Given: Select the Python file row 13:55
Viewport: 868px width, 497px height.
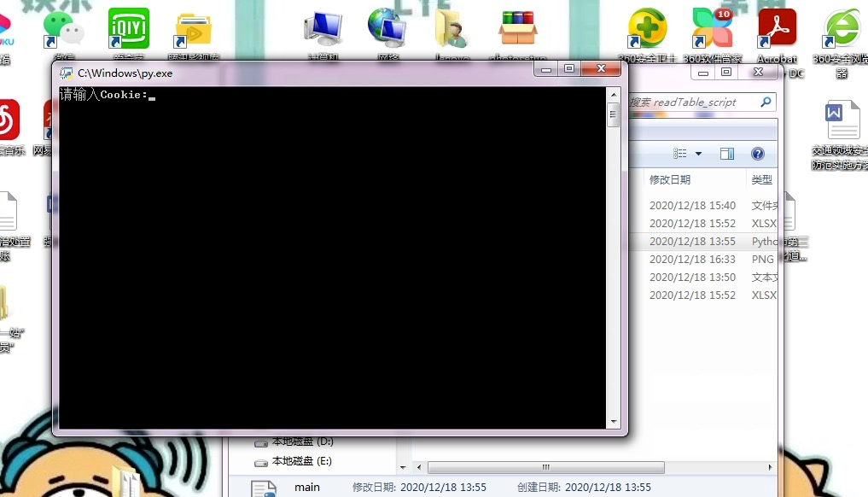Looking at the screenshot, I should 704,241.
